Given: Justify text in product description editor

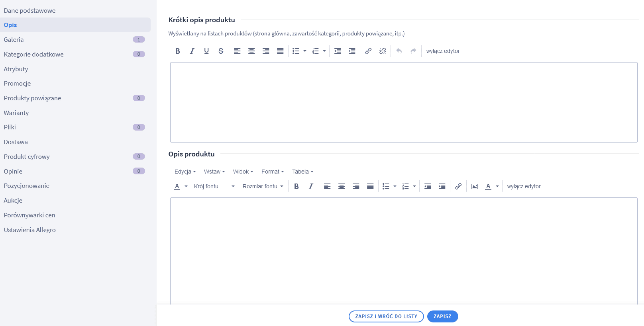Looking at the screenshot, I should click(370, 186).
